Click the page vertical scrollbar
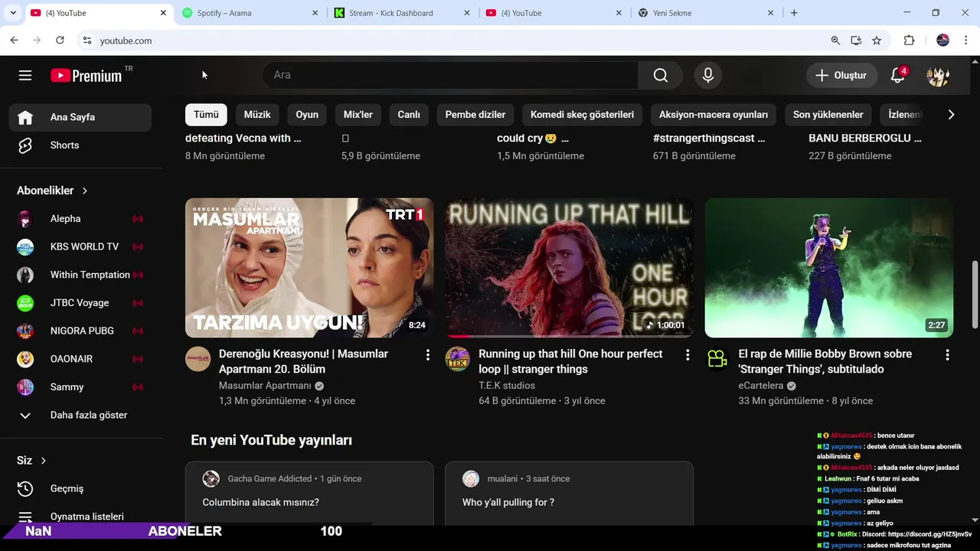The width and height of the screenshot is (980, 551). (x=975, y=295)
